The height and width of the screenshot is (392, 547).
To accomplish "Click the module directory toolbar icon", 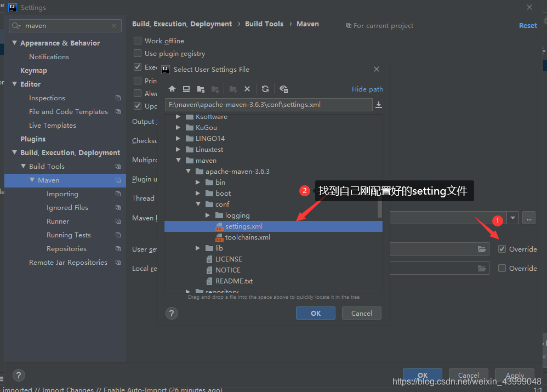I will tap(215, 89).
